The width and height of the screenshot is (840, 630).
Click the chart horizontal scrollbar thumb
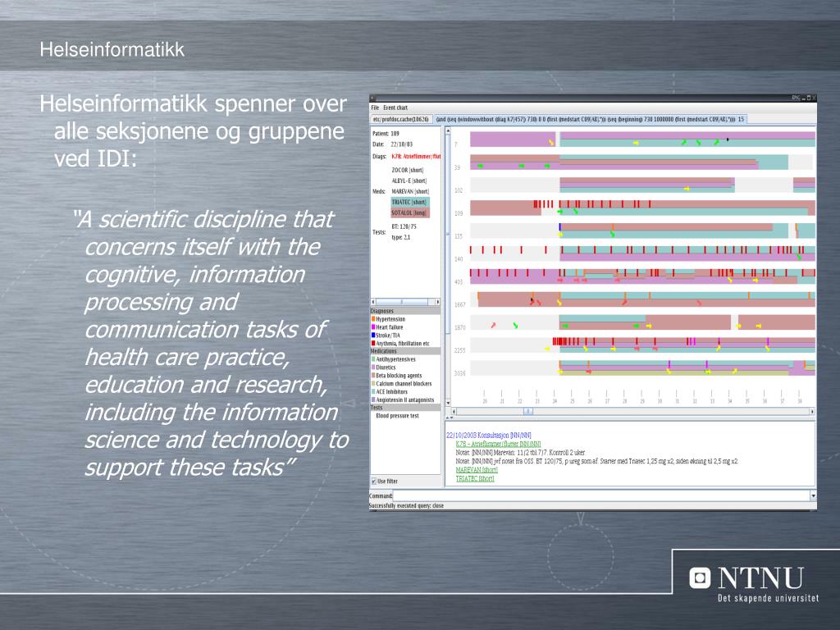[x=527, y=412]
